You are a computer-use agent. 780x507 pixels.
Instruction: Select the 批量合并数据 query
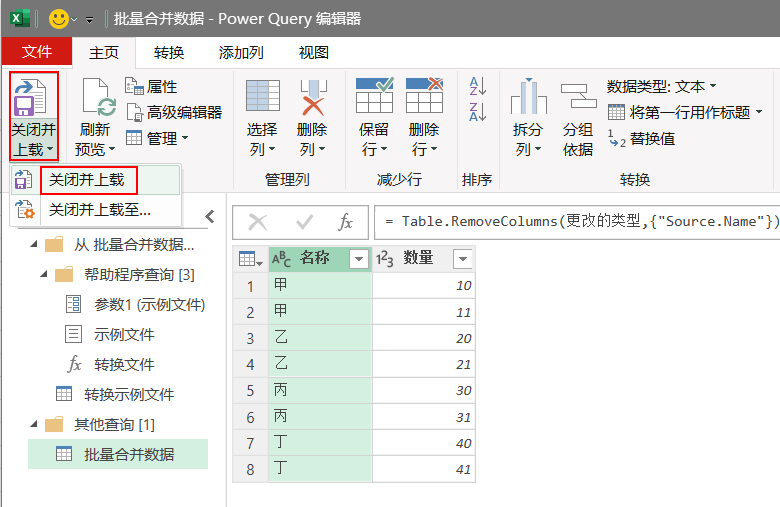point(118,454)
